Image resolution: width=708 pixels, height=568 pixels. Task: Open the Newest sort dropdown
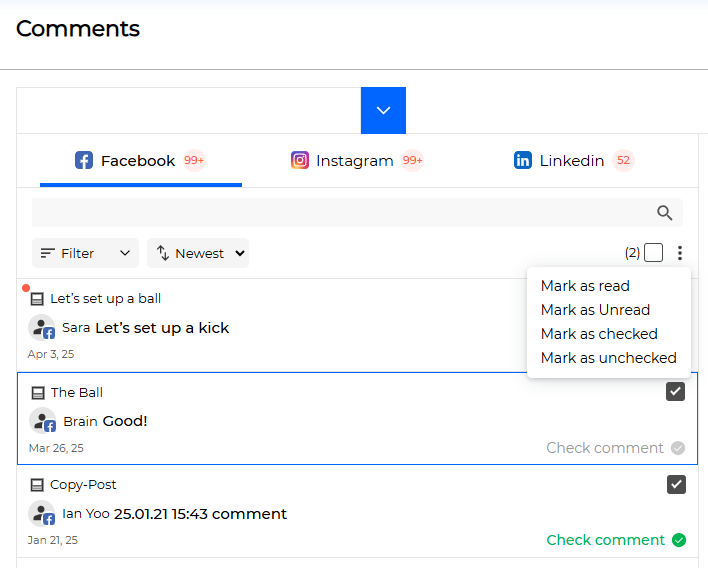pyautogui.click(x=198, y=253)
